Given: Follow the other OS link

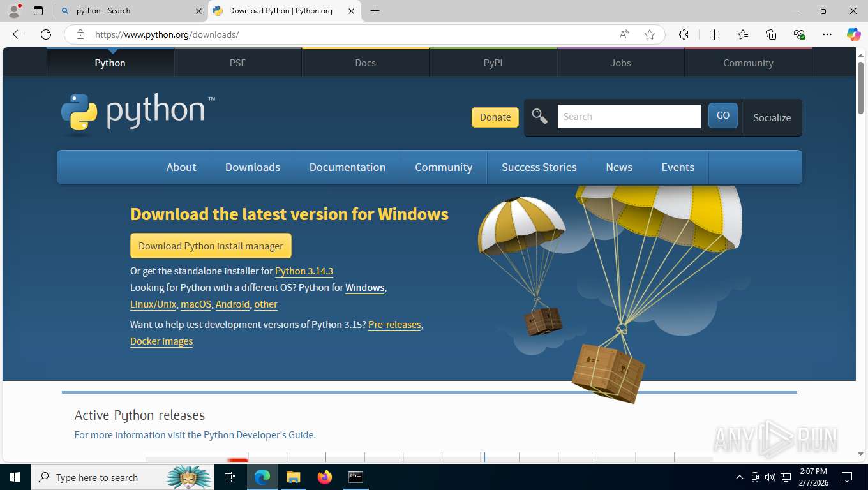Looking at the screenshot, I should pos(266,304).
